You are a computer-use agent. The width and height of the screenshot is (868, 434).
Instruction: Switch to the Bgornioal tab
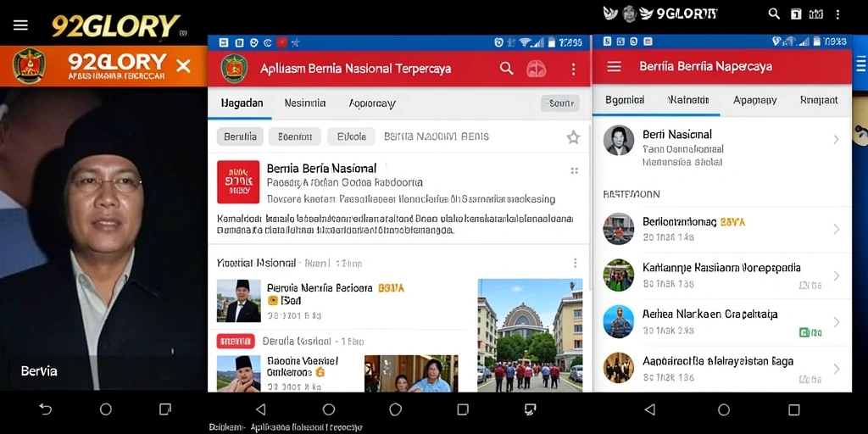625,100
